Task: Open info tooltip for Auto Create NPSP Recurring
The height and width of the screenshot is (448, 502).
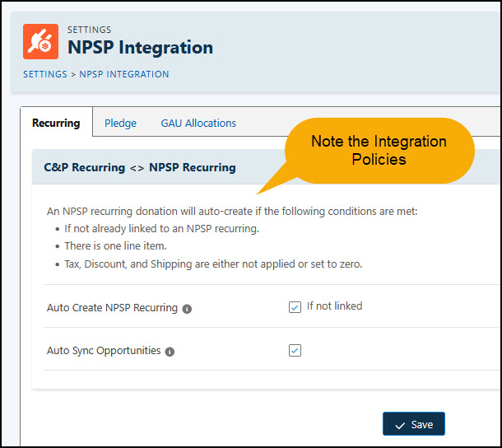Action: pyautogui.click(x=187, y=309)
